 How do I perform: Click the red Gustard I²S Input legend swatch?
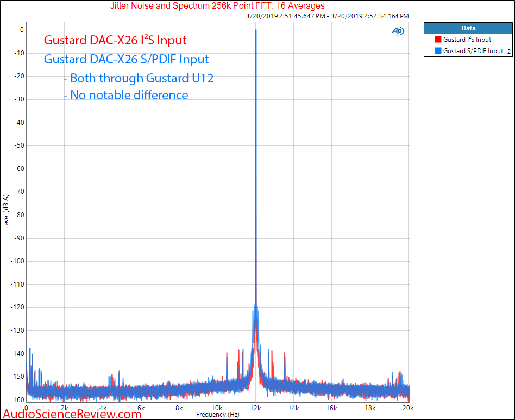point(438,40)
